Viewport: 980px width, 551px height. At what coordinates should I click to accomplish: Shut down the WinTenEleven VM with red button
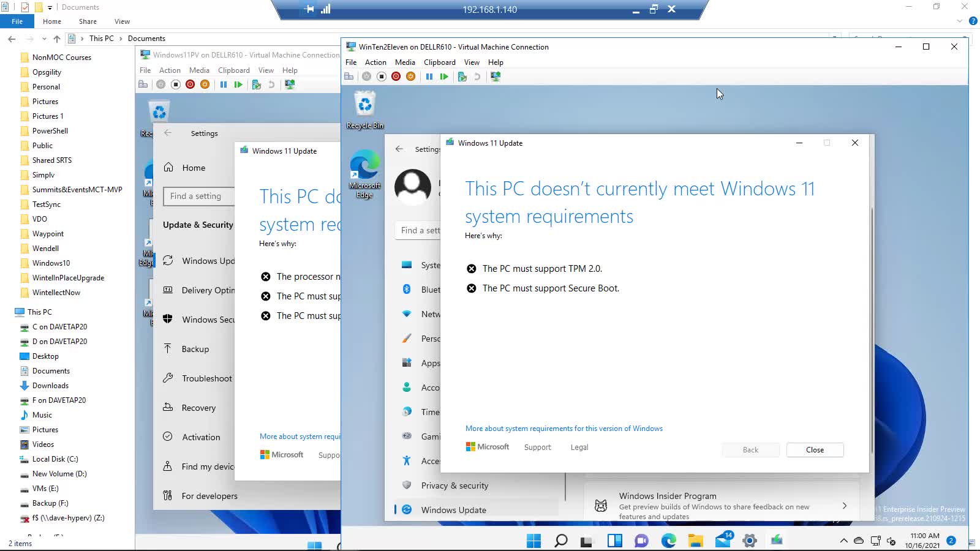[396, 77]
